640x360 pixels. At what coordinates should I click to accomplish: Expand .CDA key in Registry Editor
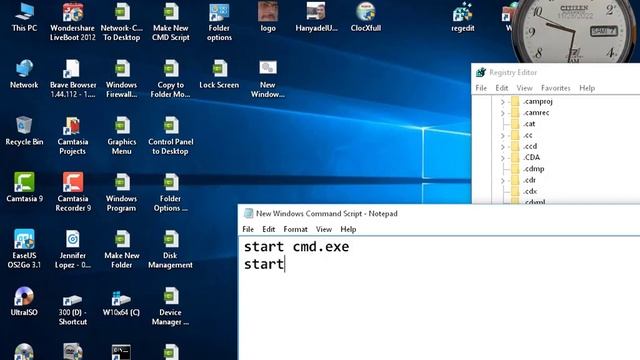point(503,158)
